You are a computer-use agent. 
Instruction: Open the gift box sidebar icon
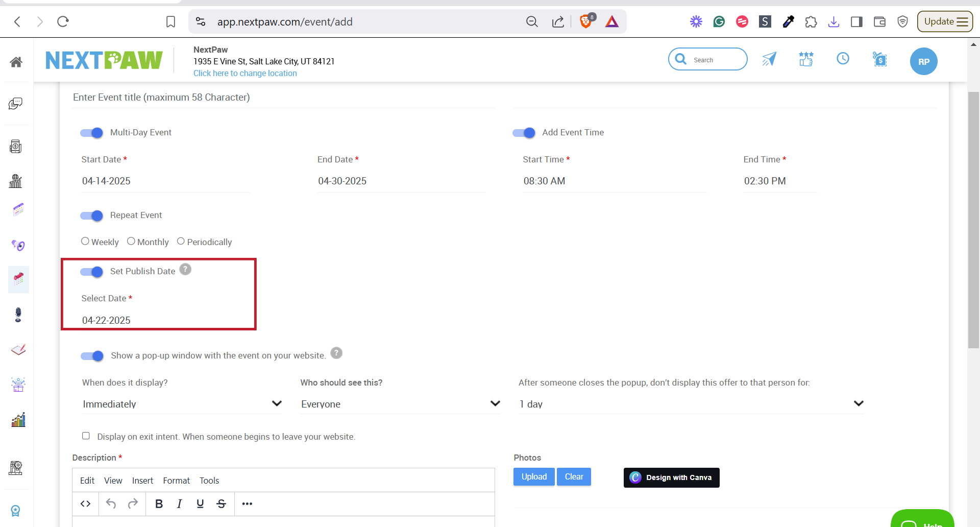coord(18,385)
